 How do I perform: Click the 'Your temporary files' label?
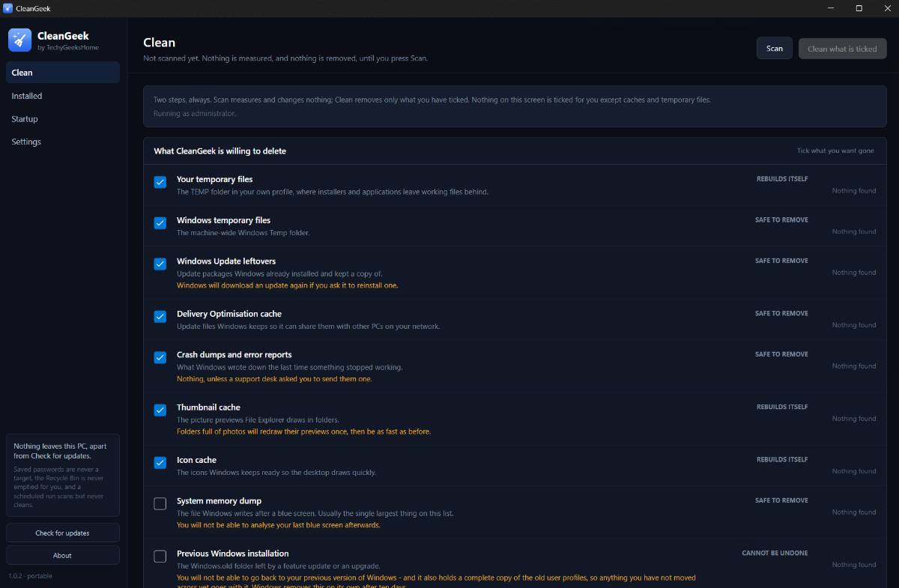[x=214, y=179]
